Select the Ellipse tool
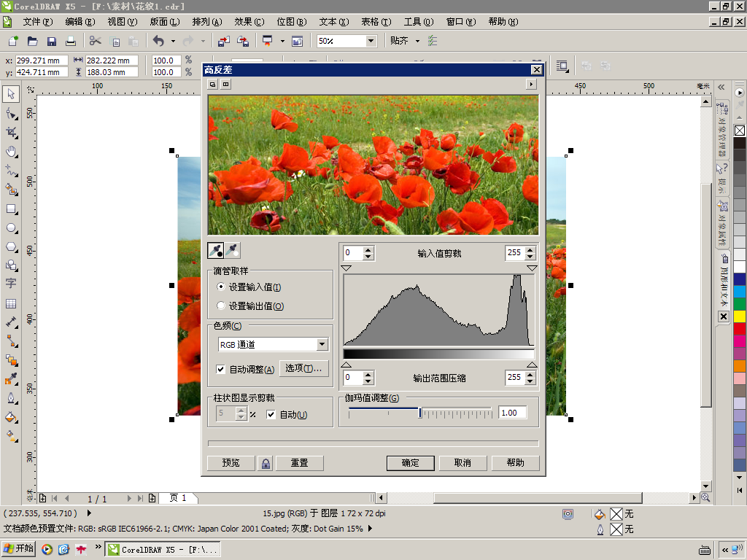747x560 pixels. 11,228
